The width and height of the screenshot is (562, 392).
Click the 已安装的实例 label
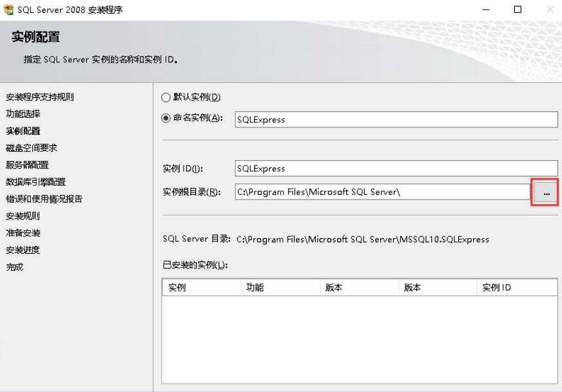coord(195,265)
